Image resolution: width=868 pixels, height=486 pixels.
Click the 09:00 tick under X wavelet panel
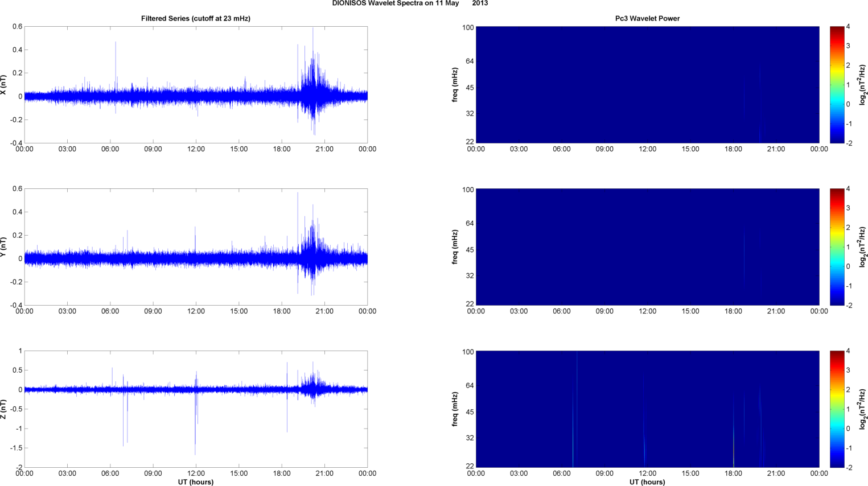[604, 149]
